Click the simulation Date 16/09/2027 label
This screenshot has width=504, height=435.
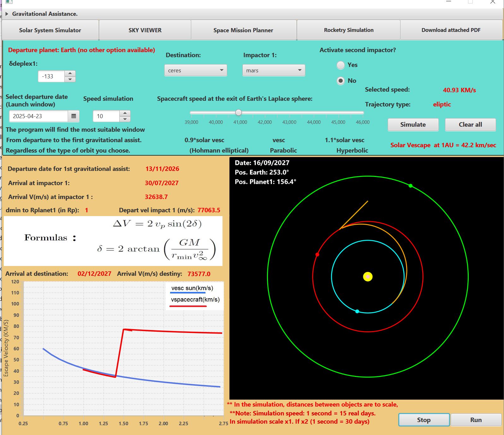[262, 163]
